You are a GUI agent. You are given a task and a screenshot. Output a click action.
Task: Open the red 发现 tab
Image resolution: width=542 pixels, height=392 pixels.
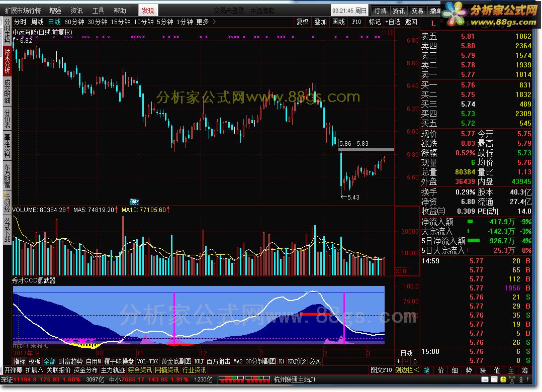148,11
